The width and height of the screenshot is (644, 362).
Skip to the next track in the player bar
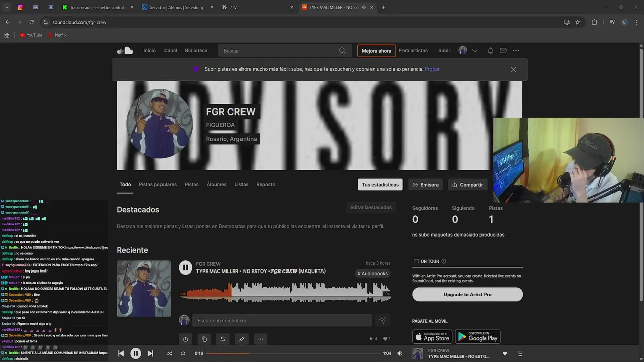150,354
